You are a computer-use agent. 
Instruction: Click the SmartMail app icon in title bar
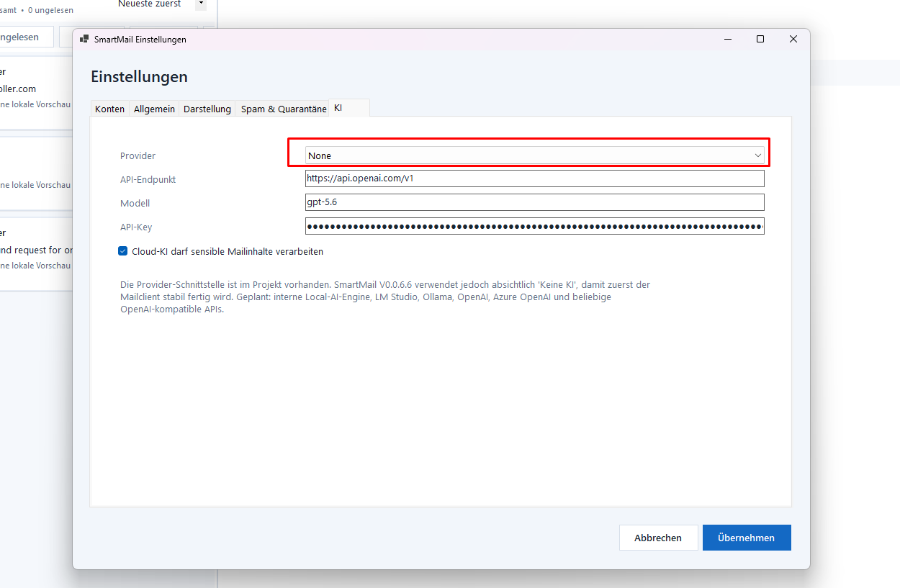84,39
